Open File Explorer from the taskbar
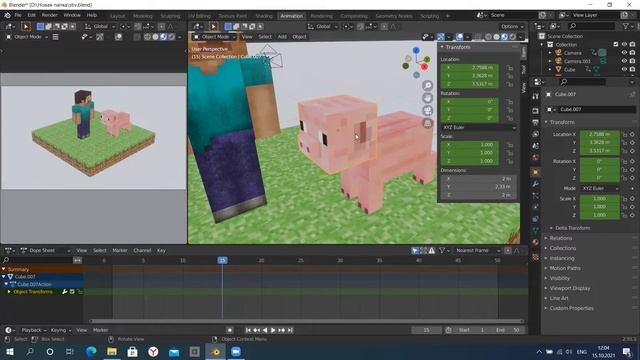Image resolution: width=640 pixels, height=360 pixels. pos(112,351)
